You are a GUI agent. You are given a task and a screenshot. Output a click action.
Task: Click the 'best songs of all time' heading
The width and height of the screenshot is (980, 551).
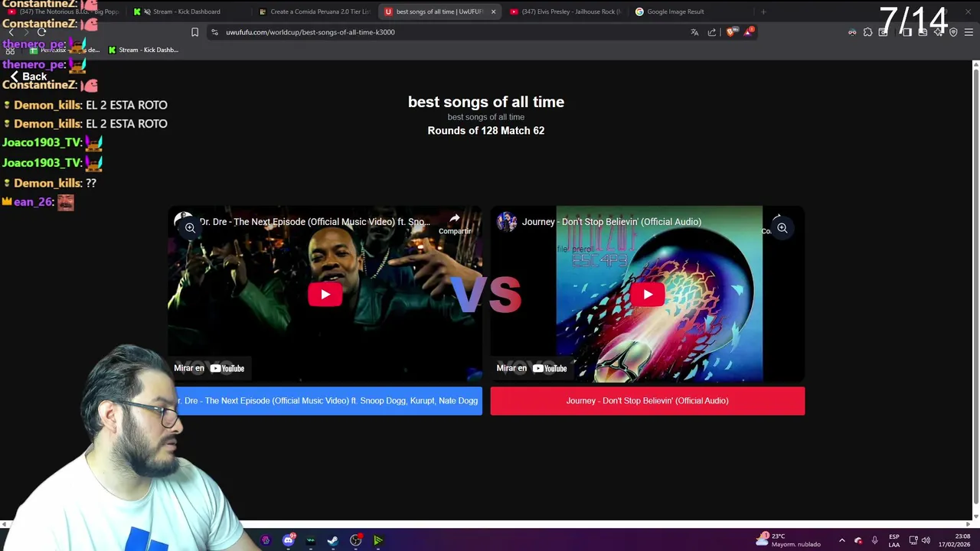(486, 102)
